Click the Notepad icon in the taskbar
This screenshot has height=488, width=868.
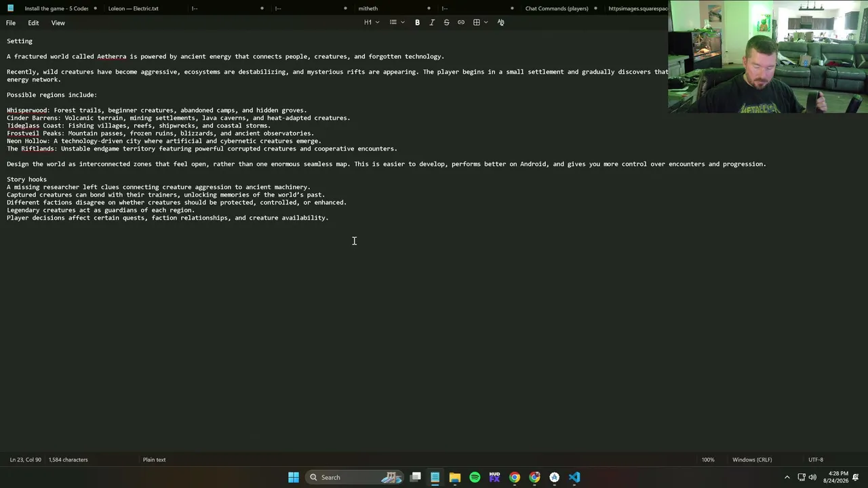coord(435,477)
